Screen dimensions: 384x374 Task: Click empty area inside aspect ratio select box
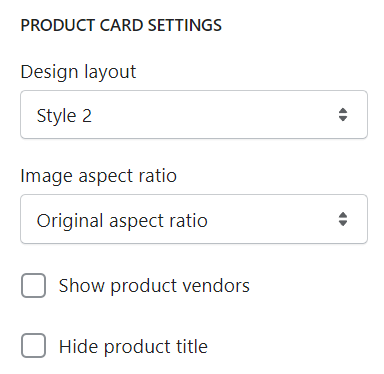click(x=272, y=219)
